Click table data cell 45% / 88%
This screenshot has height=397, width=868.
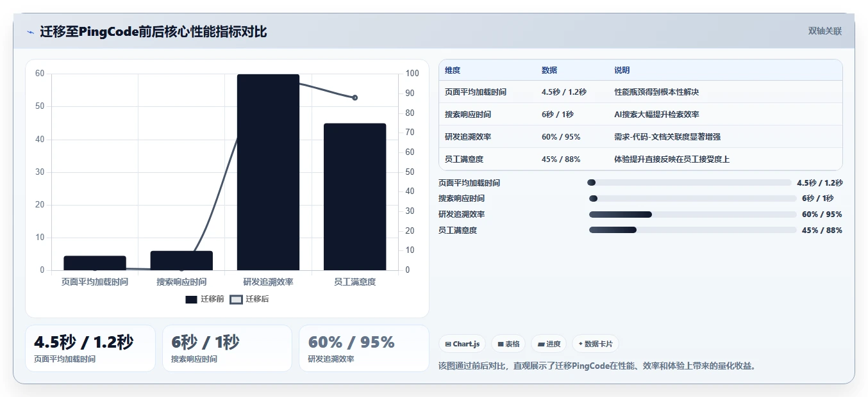point(561,159)
